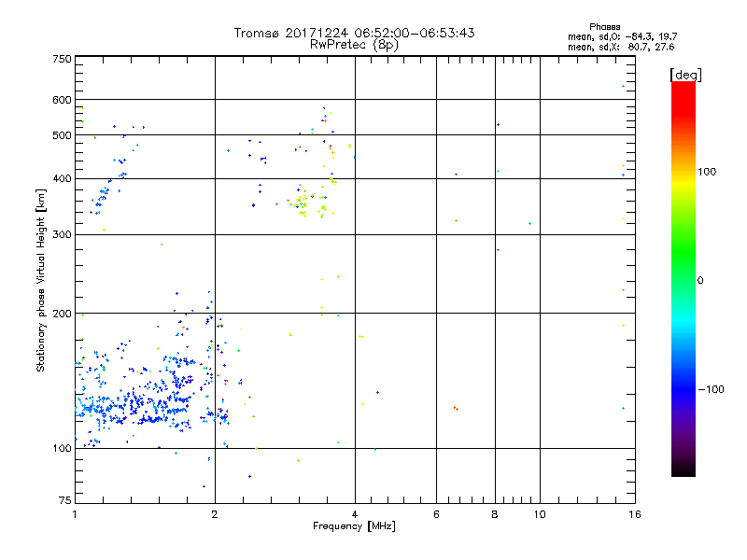Click the x-axis tick label '10'
This screenshot has width=747, height=560.
click(x=540, y=514)
